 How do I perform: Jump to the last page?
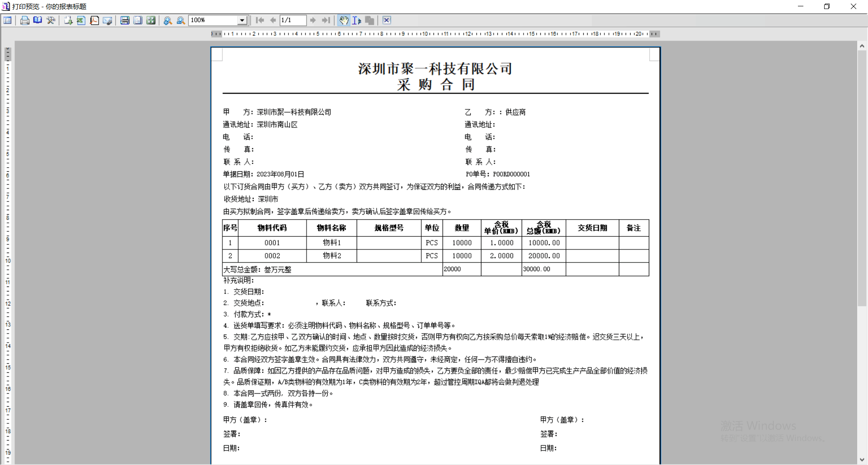pos(325,20)
